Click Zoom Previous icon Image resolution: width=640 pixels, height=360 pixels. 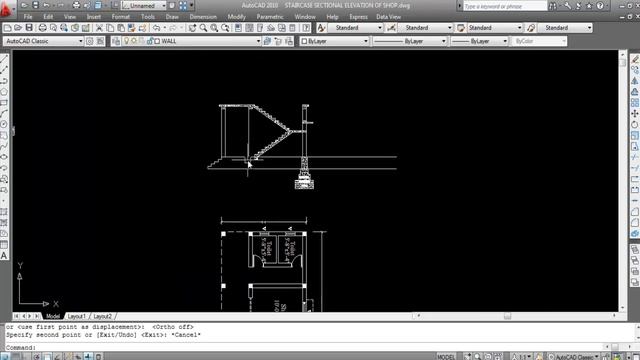click(225, 28)
